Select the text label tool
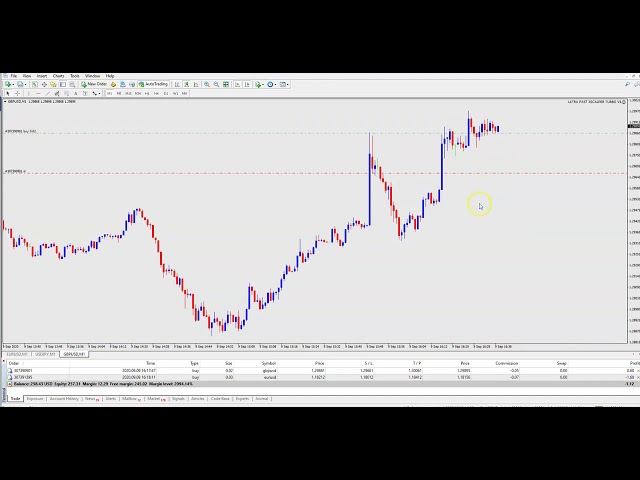 pos(74,93)
